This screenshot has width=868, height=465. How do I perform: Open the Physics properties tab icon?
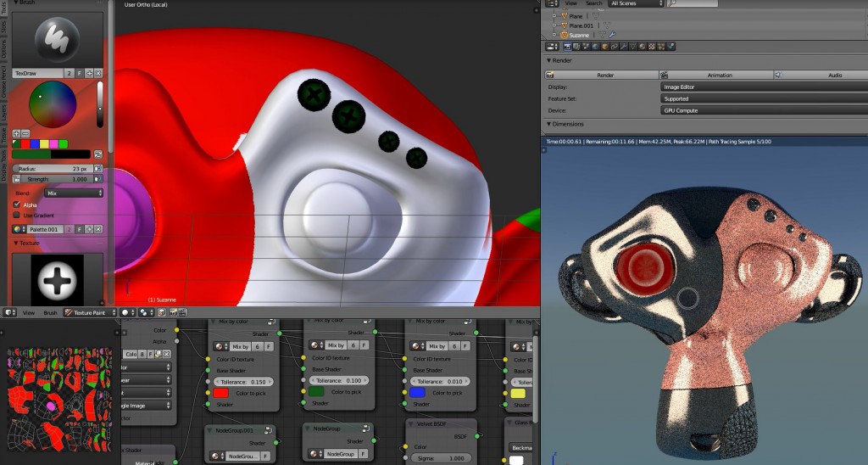coord(670,47)
